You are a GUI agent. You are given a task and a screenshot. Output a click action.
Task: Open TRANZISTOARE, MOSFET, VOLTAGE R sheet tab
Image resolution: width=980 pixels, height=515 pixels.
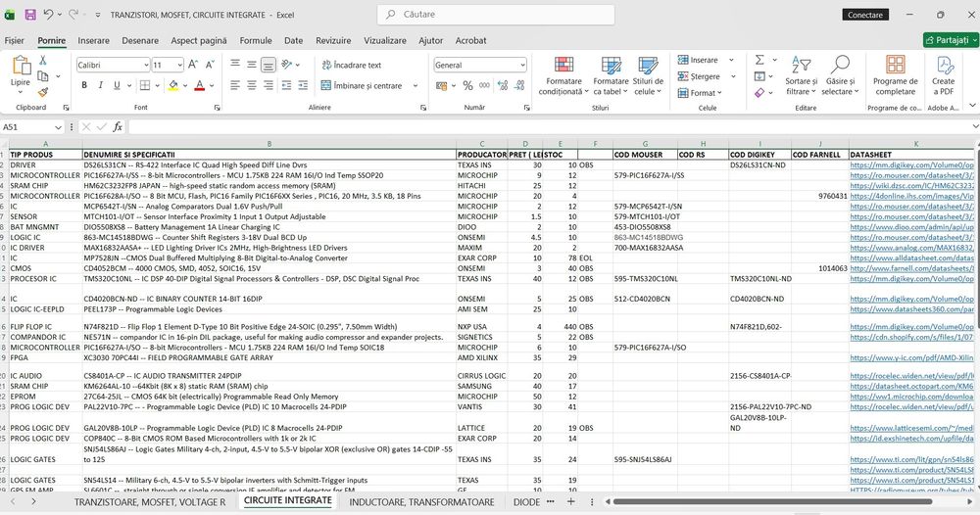click(x=150, y=502)
